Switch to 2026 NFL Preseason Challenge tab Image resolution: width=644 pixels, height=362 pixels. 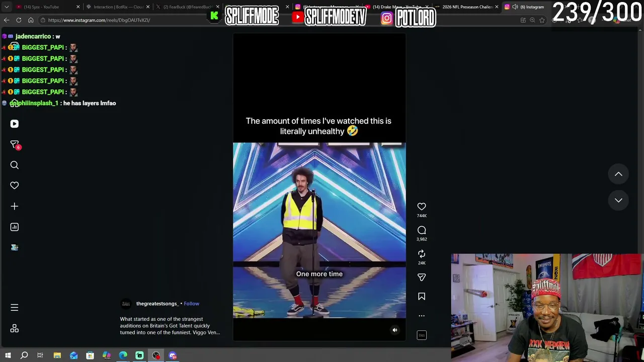point(467,7)
